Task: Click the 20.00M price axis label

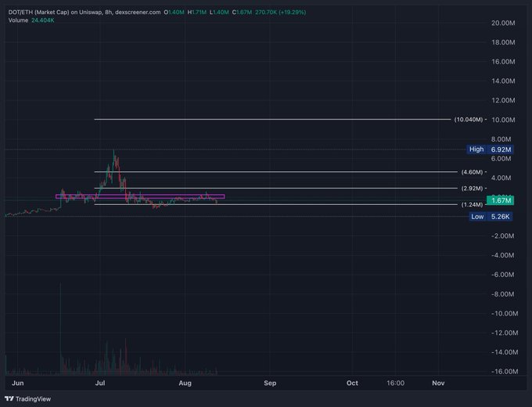Action: 503,23
